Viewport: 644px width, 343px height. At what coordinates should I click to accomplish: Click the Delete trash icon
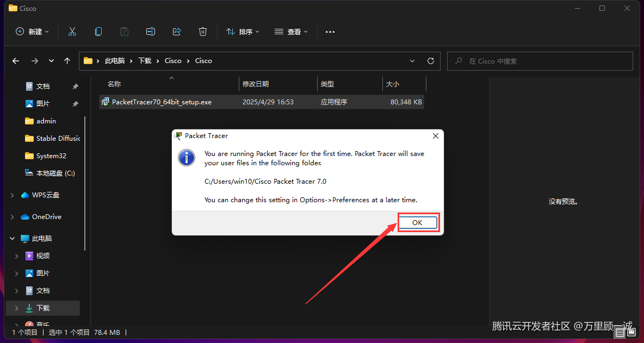click(x=202, y=32)
